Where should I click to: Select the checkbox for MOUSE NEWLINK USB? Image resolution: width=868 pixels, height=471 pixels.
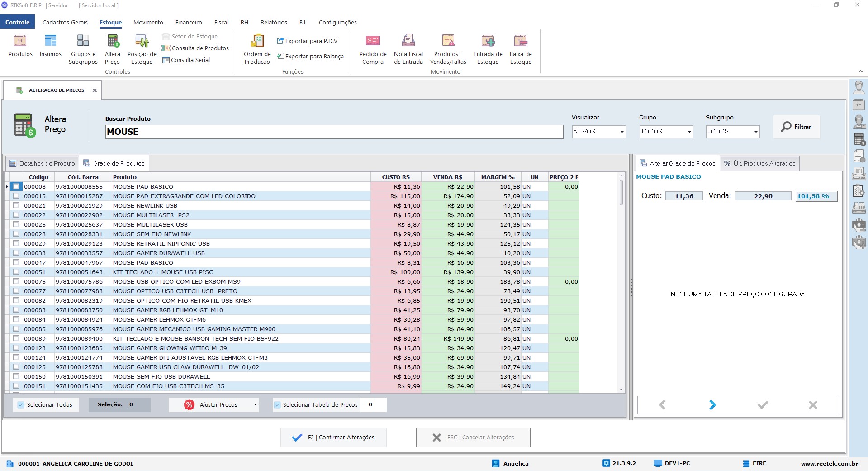(16, 205)
